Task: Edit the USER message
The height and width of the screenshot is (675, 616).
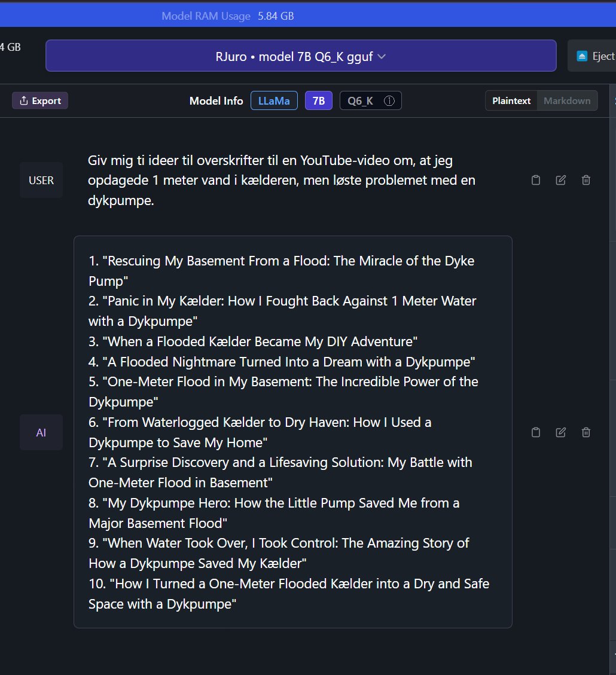Action: [x=560, y=180]
